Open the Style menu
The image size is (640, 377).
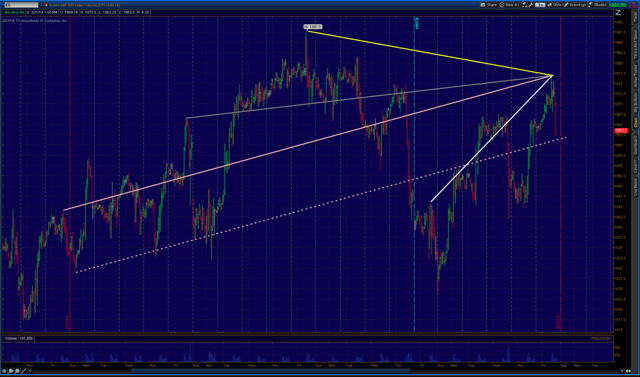pyautogui.click(x=554, y=5)
